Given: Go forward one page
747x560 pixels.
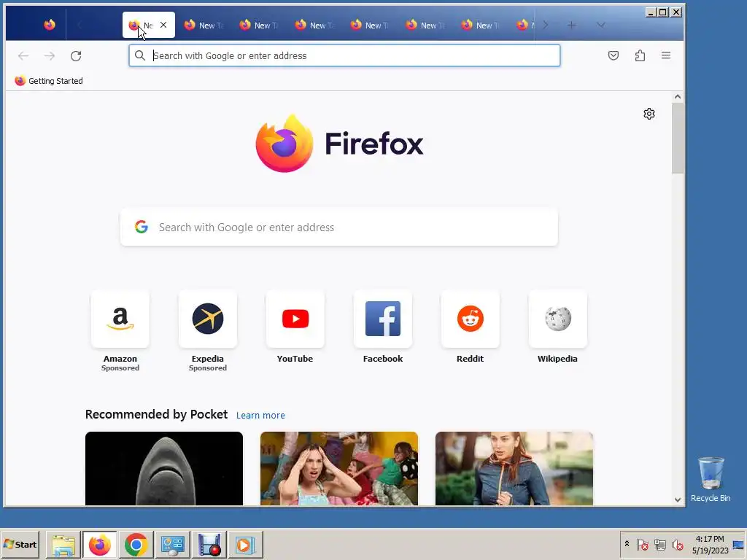Looking at the screenshot, I should (x=50, y=55).
